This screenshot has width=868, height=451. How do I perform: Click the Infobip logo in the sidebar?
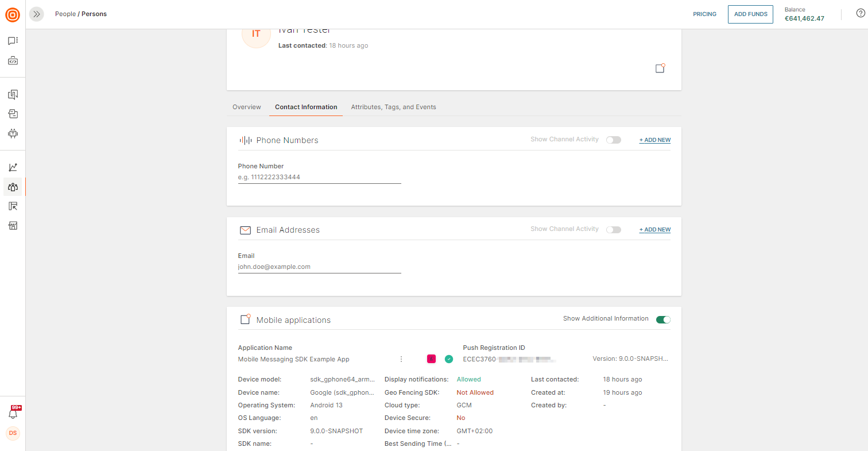pyautogui.click(x=13, y=15)
